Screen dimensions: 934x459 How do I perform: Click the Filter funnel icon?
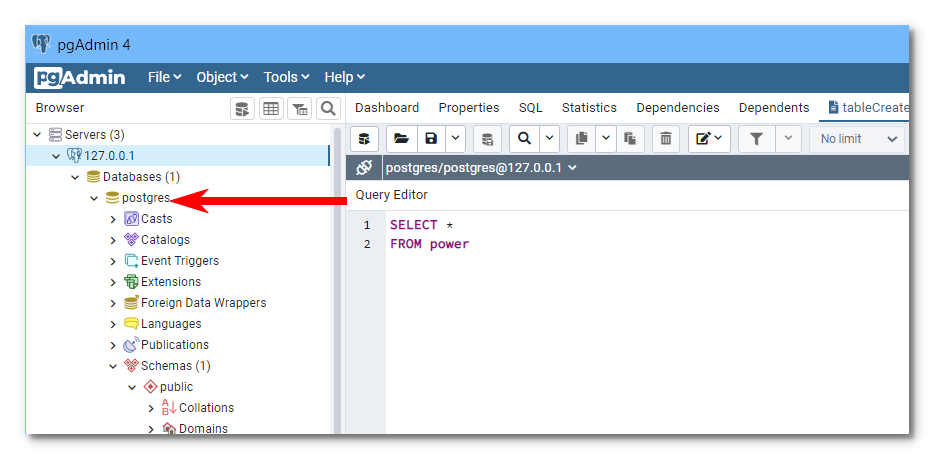[756, 139]
